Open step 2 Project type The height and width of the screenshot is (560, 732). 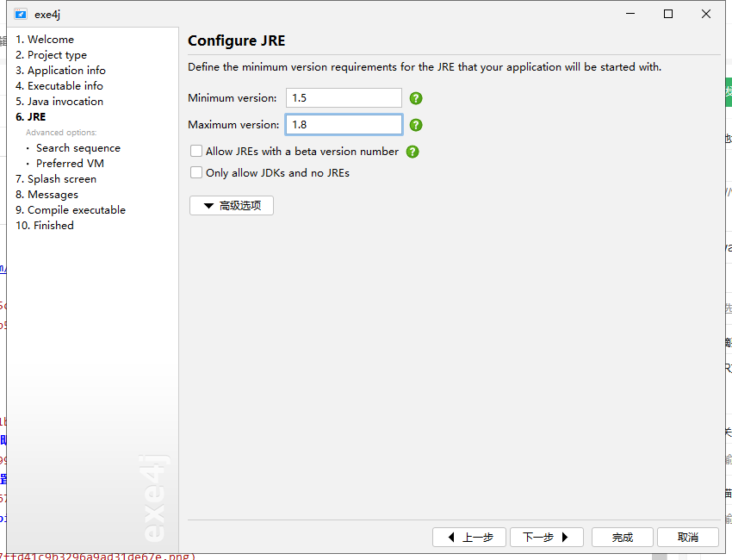click(x=52, y=54)
